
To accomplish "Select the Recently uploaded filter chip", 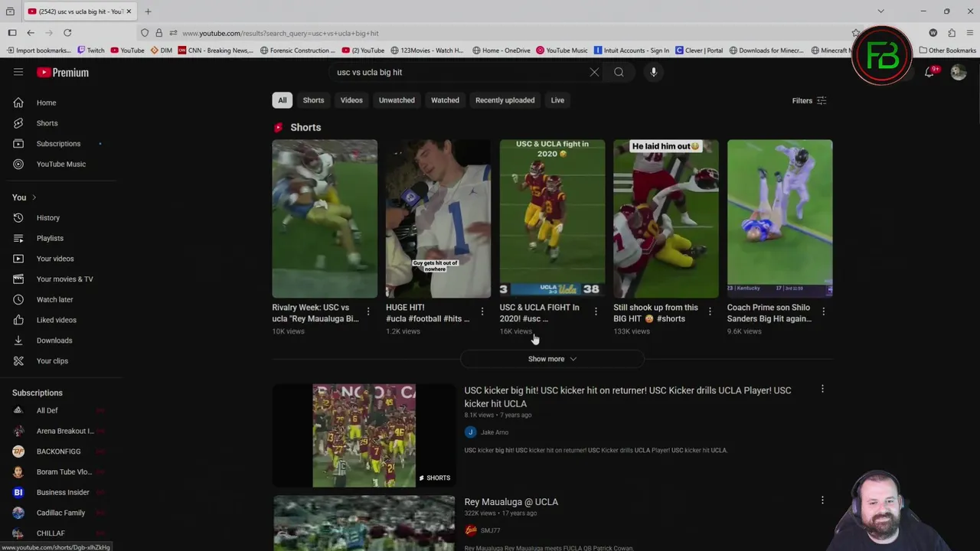I will (x=505, y=100).
